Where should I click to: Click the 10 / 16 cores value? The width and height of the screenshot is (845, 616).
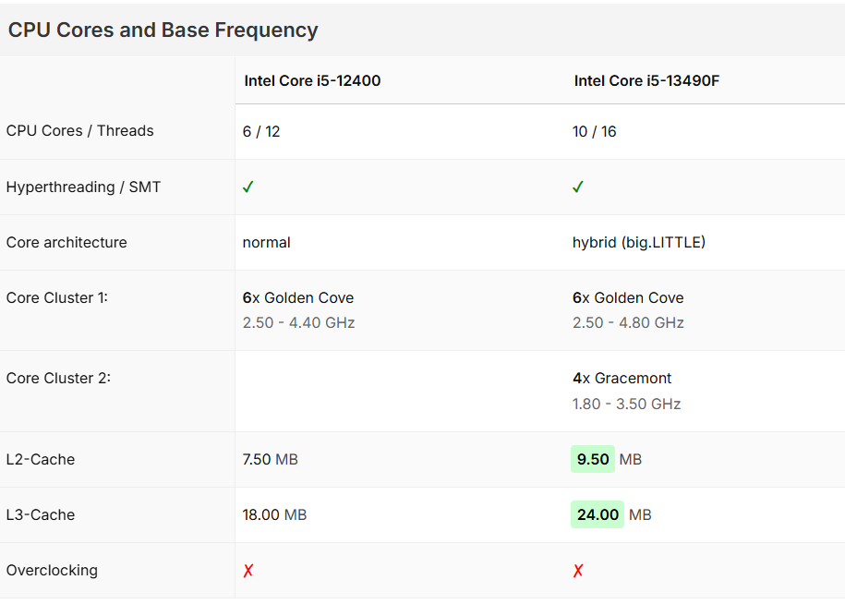[x=594, y=131]
